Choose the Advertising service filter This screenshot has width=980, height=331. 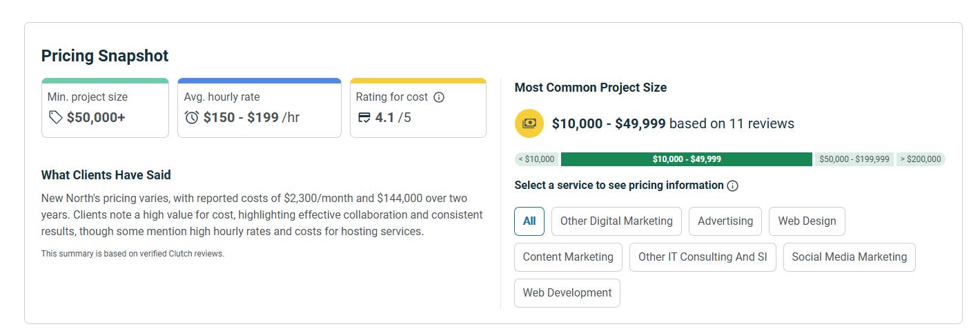(x=725, y=221)
